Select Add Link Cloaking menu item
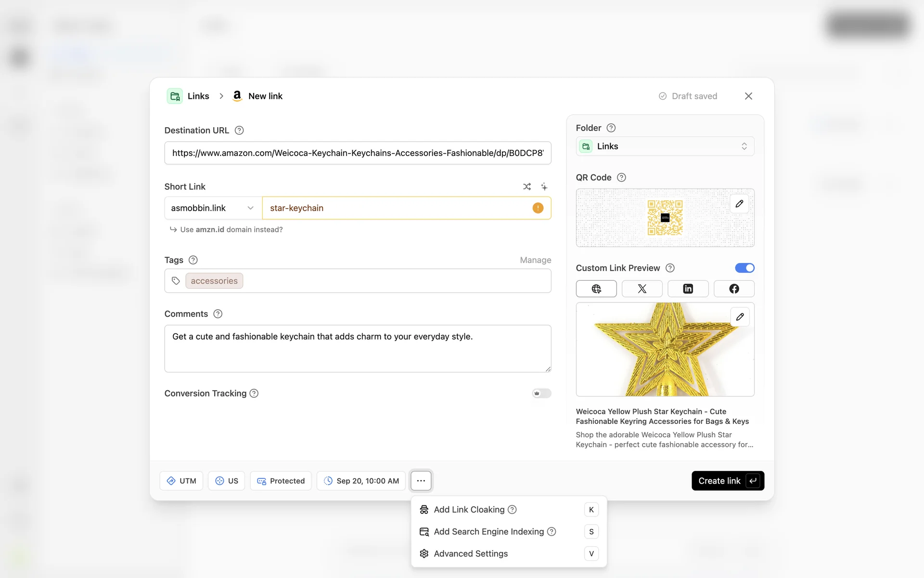This screenshot has width=924, height=578. point(469,510)
